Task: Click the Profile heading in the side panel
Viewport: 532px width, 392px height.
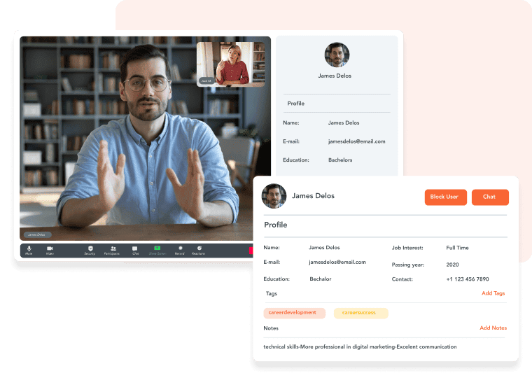Action: [x=296, y=104]
